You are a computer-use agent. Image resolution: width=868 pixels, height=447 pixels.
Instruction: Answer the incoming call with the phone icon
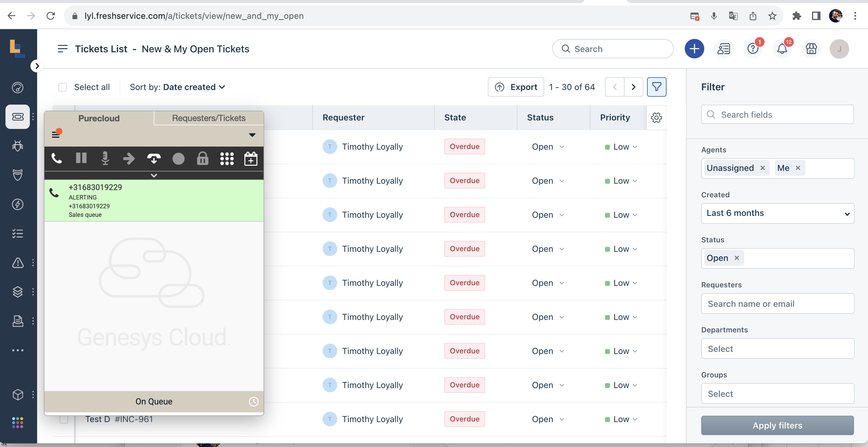tap(57, 158)
